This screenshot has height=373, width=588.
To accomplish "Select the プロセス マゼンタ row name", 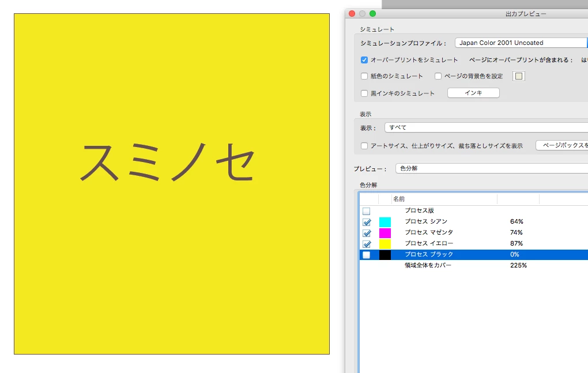I will [x=429, y=232].
